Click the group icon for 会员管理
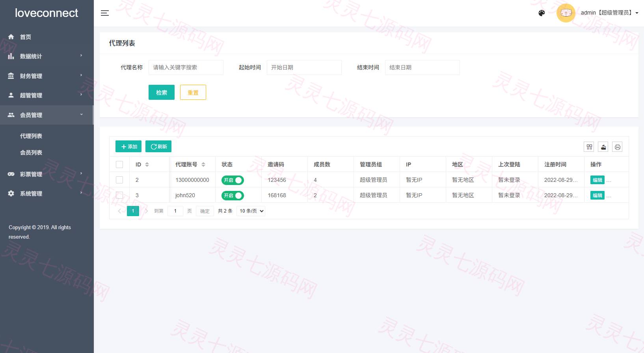Screen dimensions: 644x353 pos(11,115)
